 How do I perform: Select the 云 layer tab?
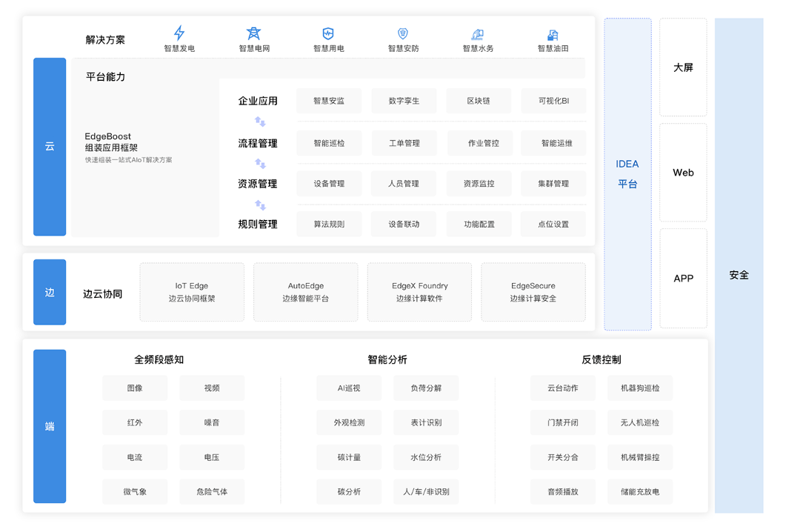[50, 147]
